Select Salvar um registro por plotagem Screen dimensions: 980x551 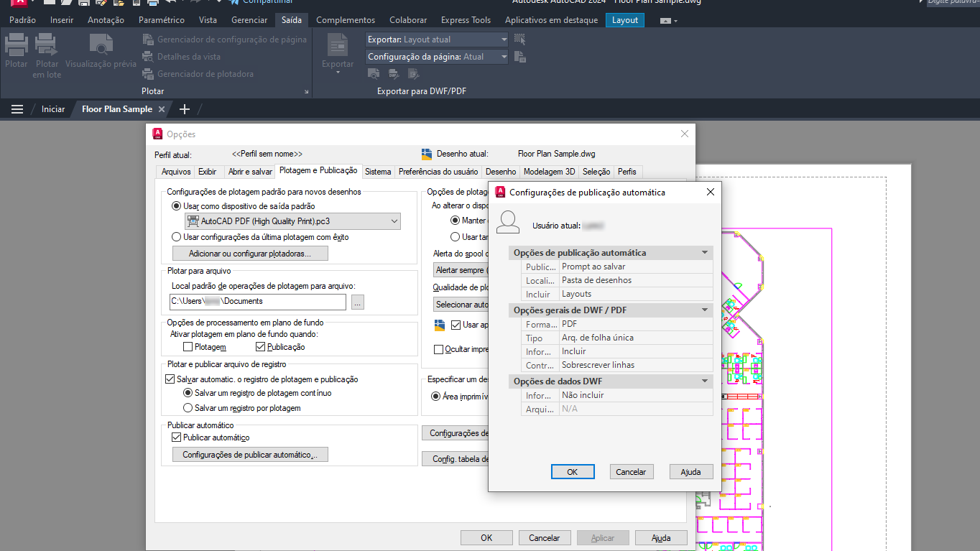(x=188, y=408)
